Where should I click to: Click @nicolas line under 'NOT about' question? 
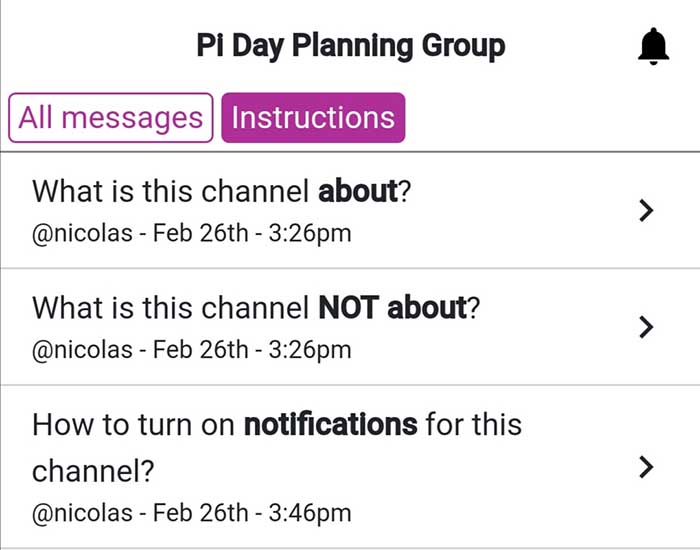pyautogui.click(x=192, y=350)
